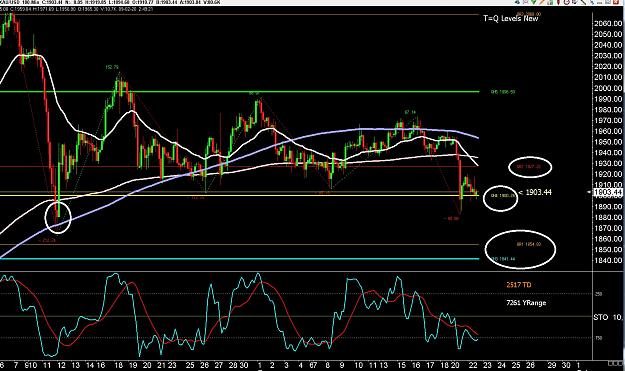This screenshot has width=625, height=371.
Task: Select the '2517 TD' indicator text
Action: click(519, 285)
